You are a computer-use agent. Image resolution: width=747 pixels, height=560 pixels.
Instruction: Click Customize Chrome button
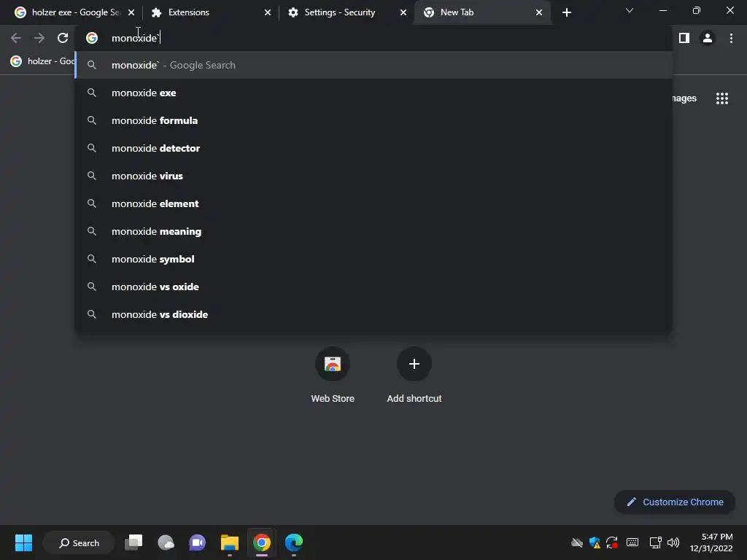tap(675, 502)
